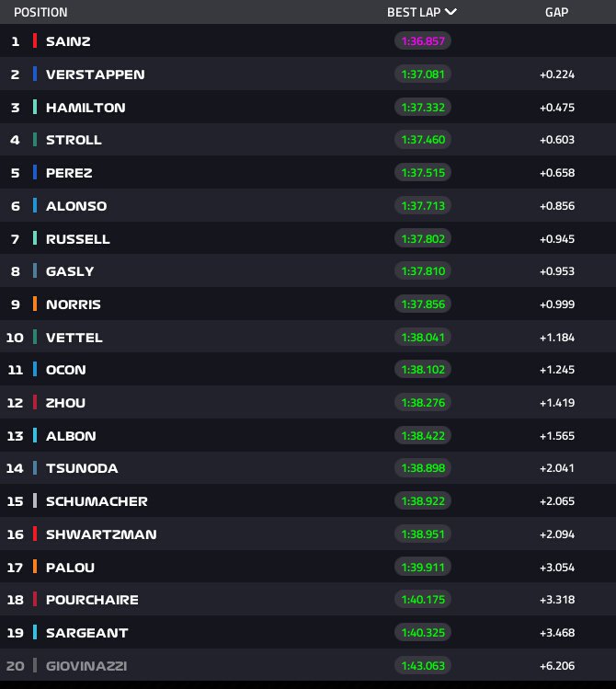616x689 pixels.
Task: Select the POURCHAIRE driver name
Action: tap(92, 600)
